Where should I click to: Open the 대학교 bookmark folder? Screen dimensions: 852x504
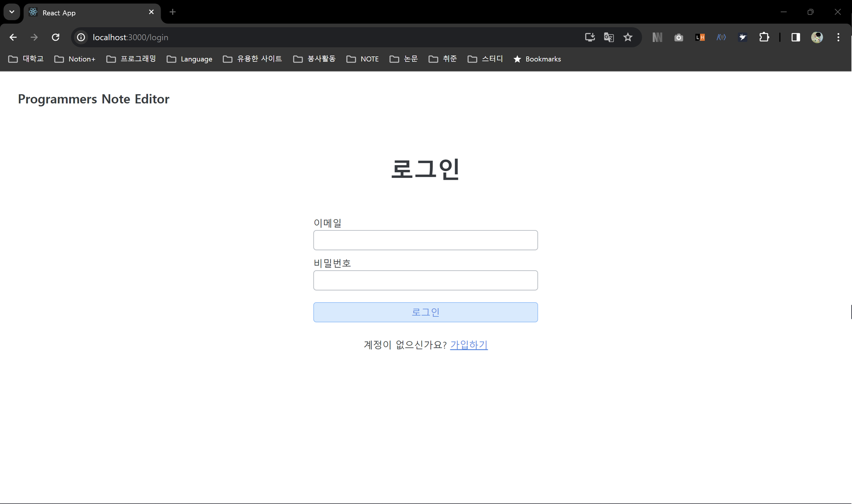[26, 59]
